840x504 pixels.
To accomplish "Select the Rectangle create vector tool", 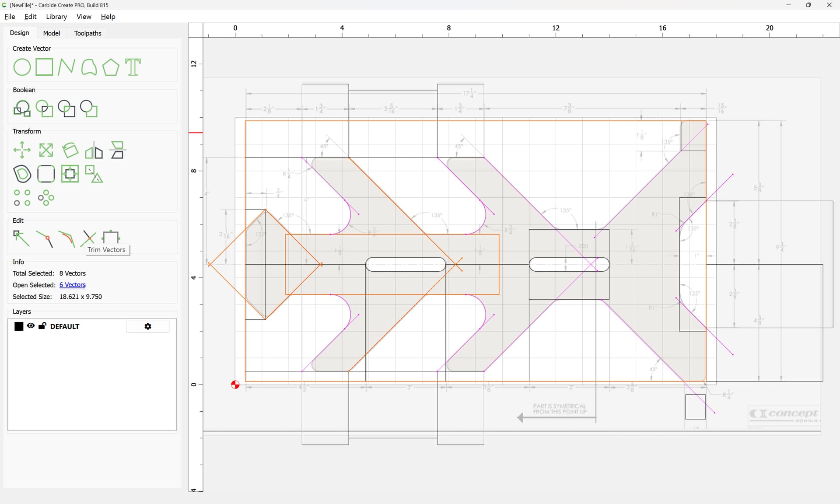I will (x=44, y=67).
